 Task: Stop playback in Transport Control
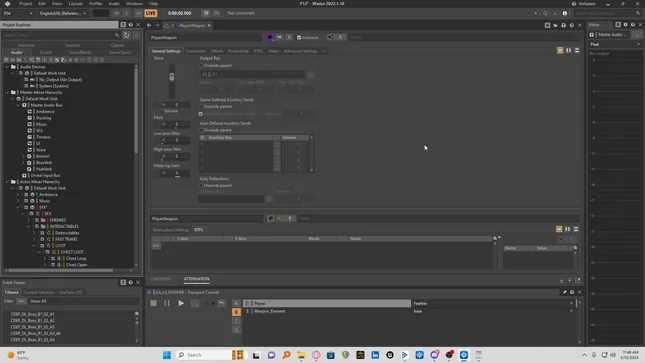(x=153, y=303)
